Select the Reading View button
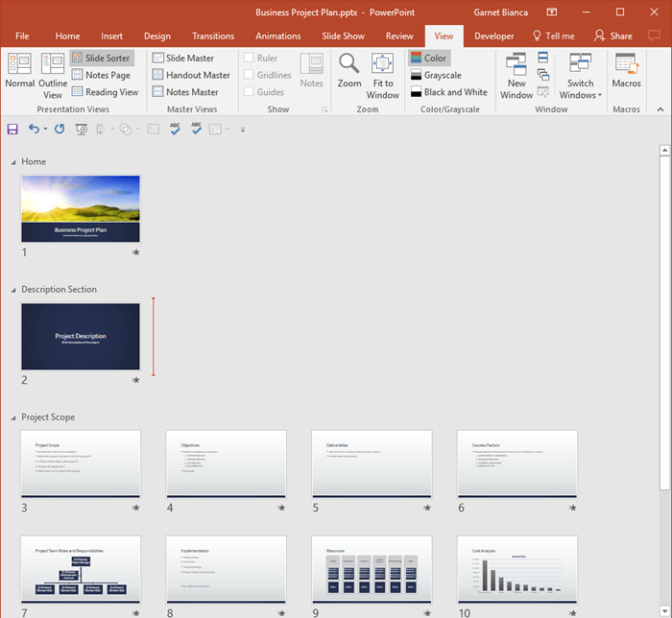Image resolution: width=672 pixels, height=618 pixels. pyautogui.click(x=105, y=92)
